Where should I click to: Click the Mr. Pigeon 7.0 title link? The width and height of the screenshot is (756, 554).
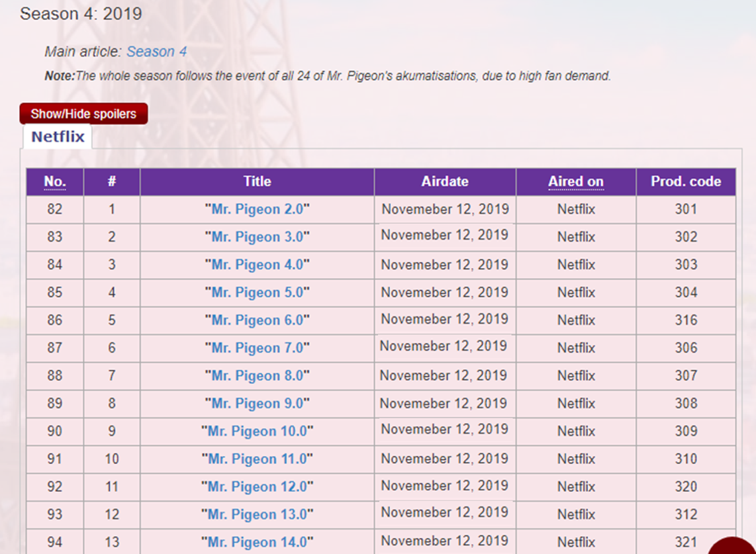(x=257, y=348)
